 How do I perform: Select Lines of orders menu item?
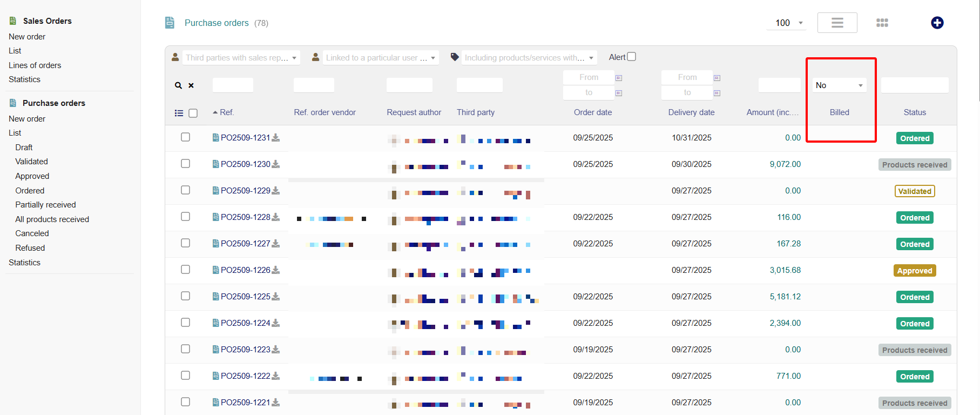click(x=35, y=65)
